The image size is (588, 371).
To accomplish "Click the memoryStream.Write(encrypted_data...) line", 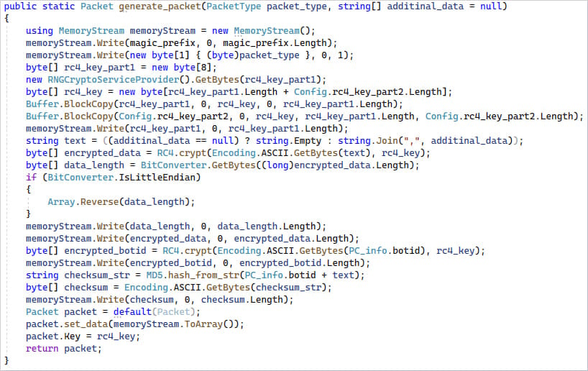I will click(193, 239).
